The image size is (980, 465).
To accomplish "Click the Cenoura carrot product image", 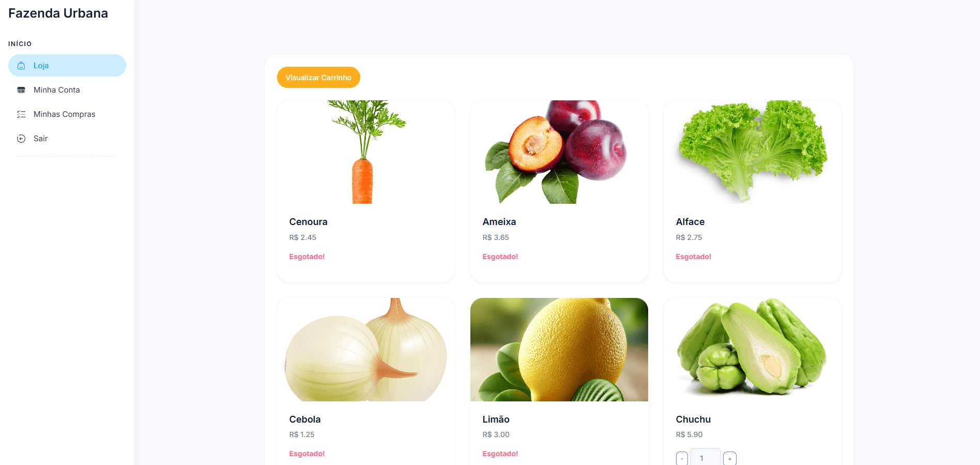I will (366, 152).
